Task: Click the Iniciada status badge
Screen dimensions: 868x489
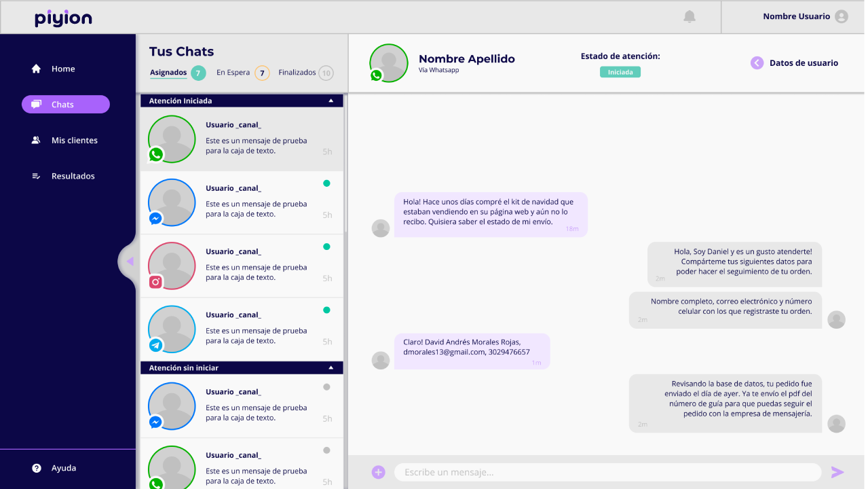Action: coord(620,72)
